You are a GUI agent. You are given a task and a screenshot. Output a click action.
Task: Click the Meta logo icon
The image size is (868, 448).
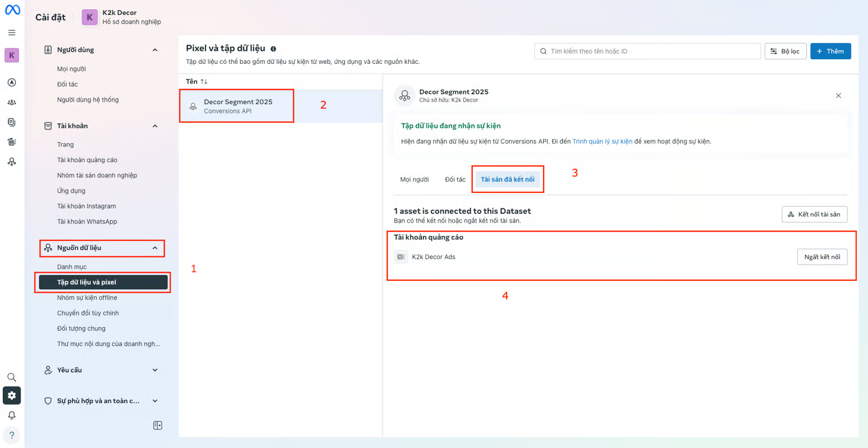[13, 10]
